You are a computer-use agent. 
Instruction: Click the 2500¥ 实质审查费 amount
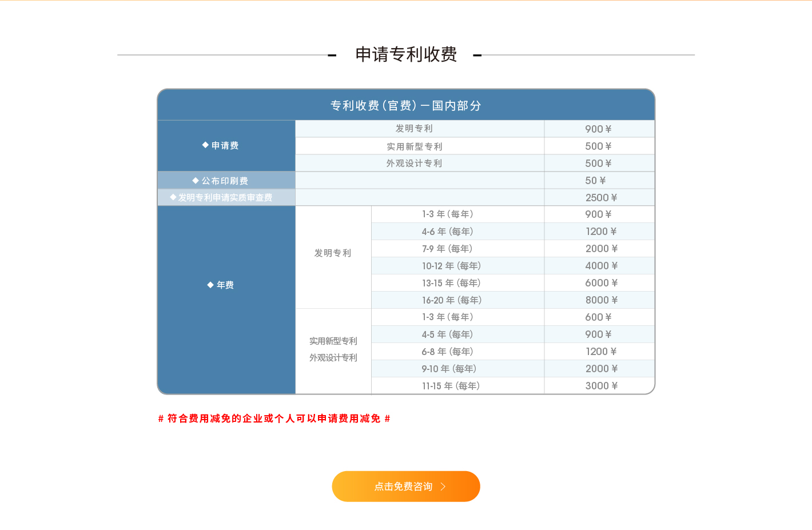pos(601,198)
